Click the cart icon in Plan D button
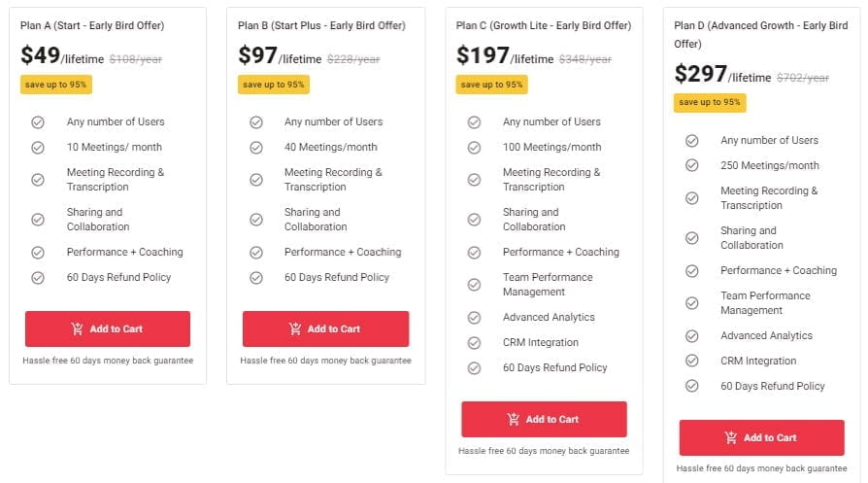 pyautogui.click(x=731, y=438)
